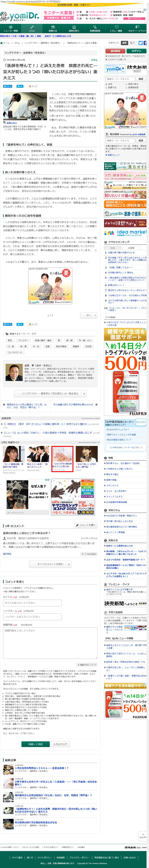
Task: Click the 入力のクリア button
Action: [60, 744]
